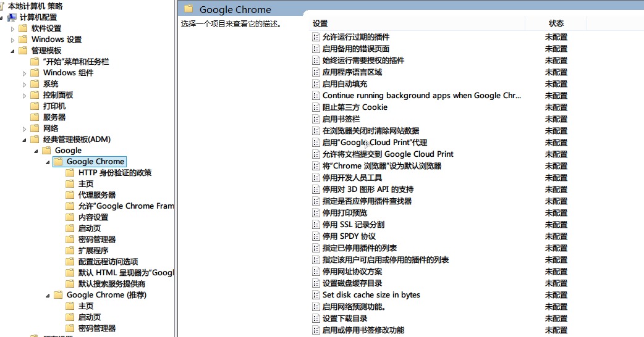644x337 pixels.
Task: Select 默认 HTML 呈现器 tree folder
Action: coord(125,272)
